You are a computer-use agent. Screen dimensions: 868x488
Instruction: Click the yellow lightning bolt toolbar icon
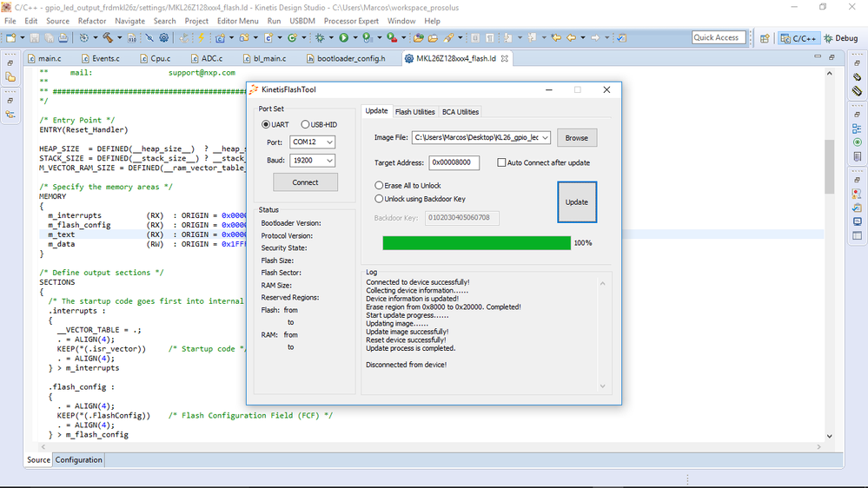202,38
